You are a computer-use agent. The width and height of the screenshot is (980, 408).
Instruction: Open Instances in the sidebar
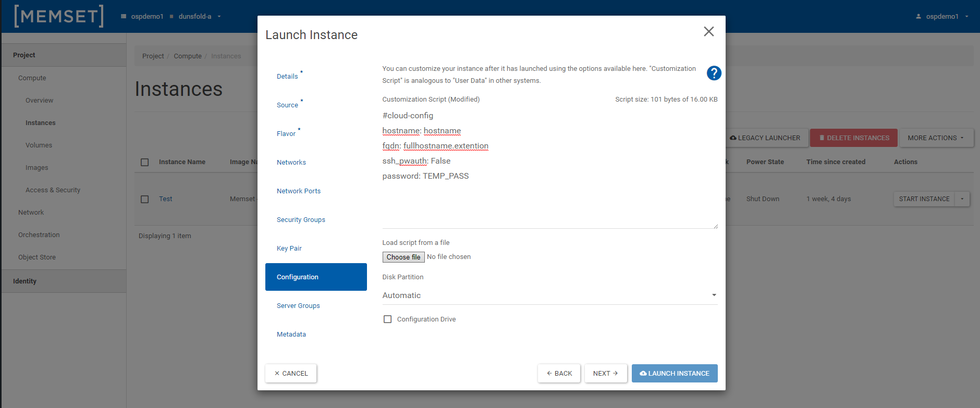[41, 123]
